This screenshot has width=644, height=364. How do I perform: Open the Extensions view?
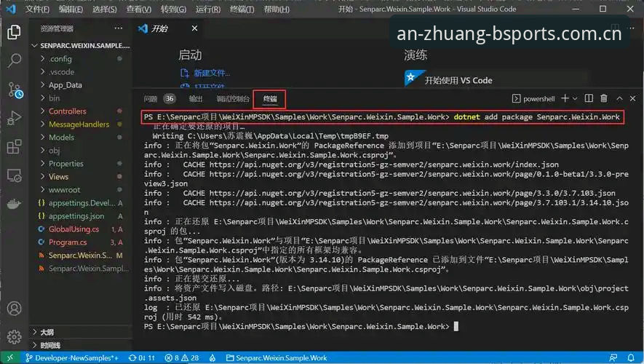[14, 146]
